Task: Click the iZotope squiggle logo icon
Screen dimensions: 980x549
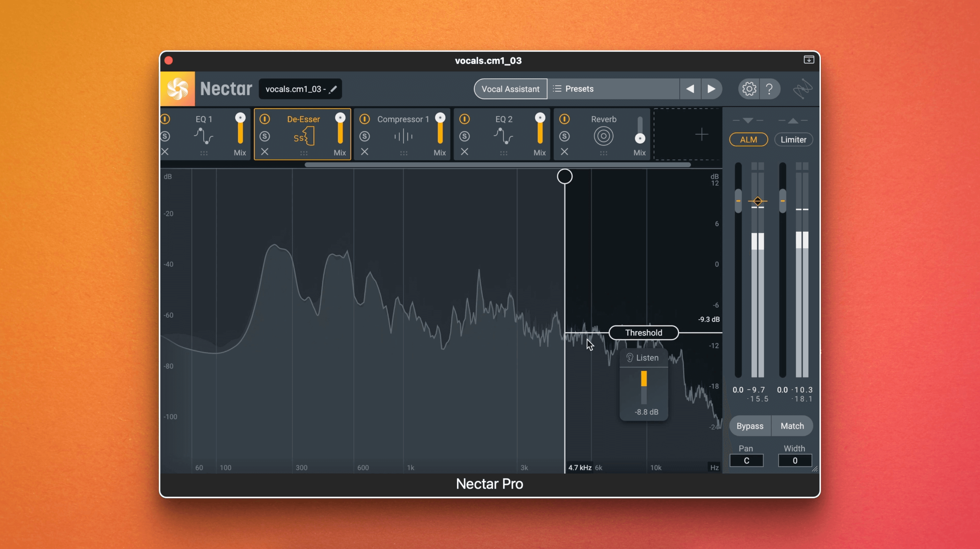Action: [x=802, y=89]
